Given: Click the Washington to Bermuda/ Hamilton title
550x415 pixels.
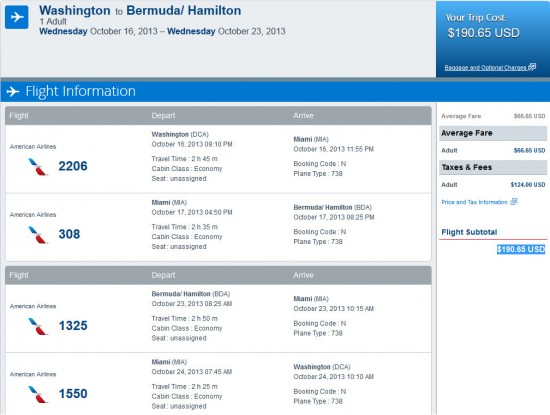Looking at the screenshot, I should (x=140, y=11).
